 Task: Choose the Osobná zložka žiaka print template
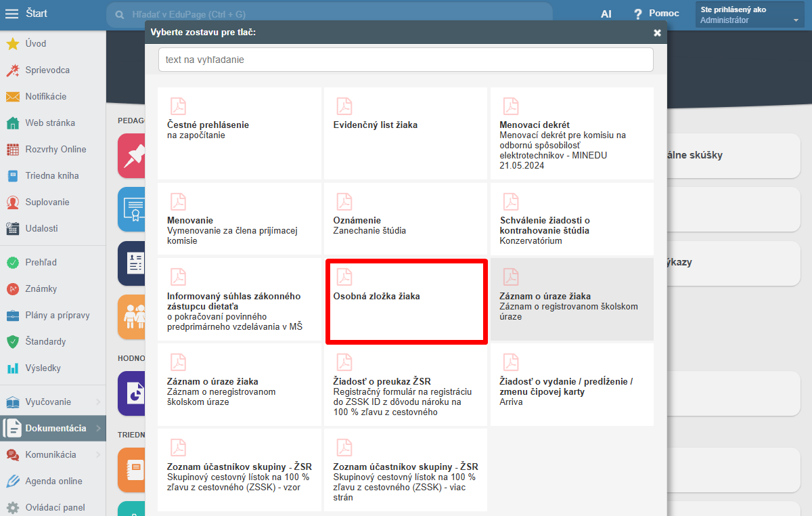point(406,301)
